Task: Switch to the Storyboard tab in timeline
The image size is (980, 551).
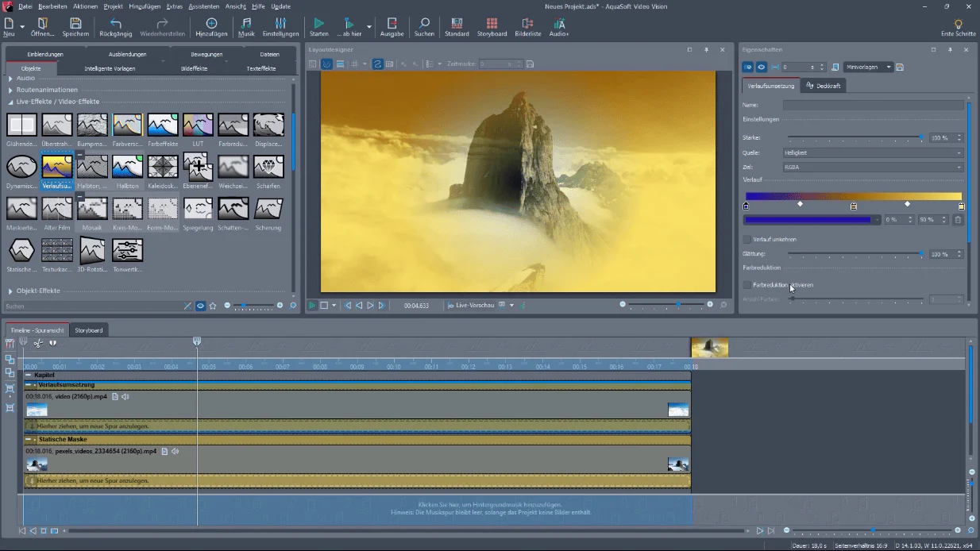Action: (x=88, y=329)
